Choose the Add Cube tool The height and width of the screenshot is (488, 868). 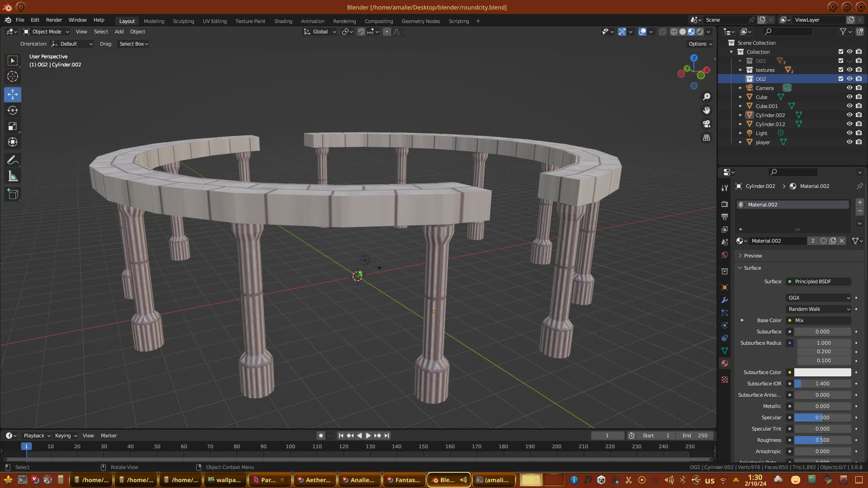pyautogui.click(x=13, y=194)
